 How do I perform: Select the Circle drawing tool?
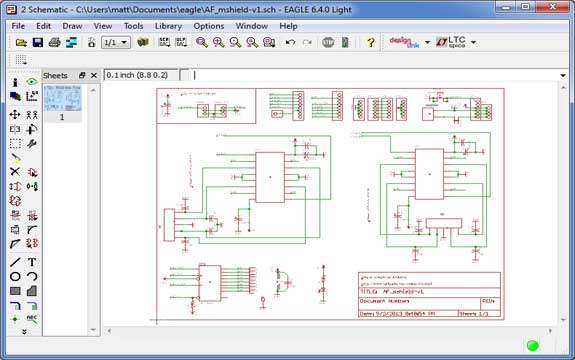click(15, 276)
